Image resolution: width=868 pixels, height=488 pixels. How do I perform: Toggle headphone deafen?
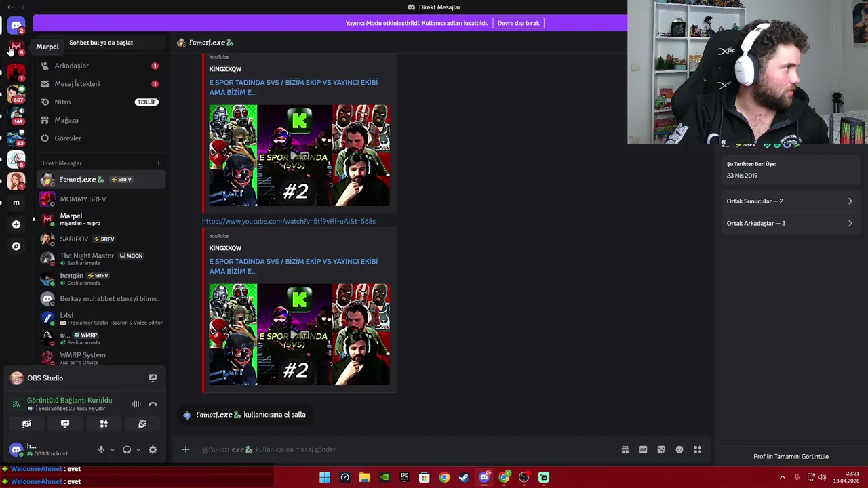pyautogui.click(x=127, y=449)
